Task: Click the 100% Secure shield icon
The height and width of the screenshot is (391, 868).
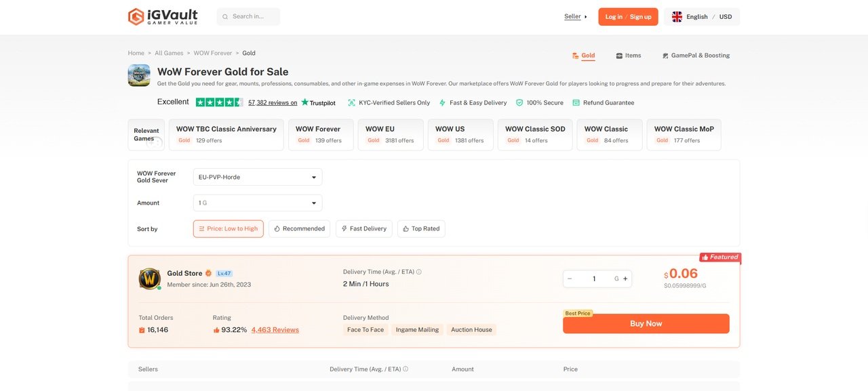Action: click(x=519, y=103)
